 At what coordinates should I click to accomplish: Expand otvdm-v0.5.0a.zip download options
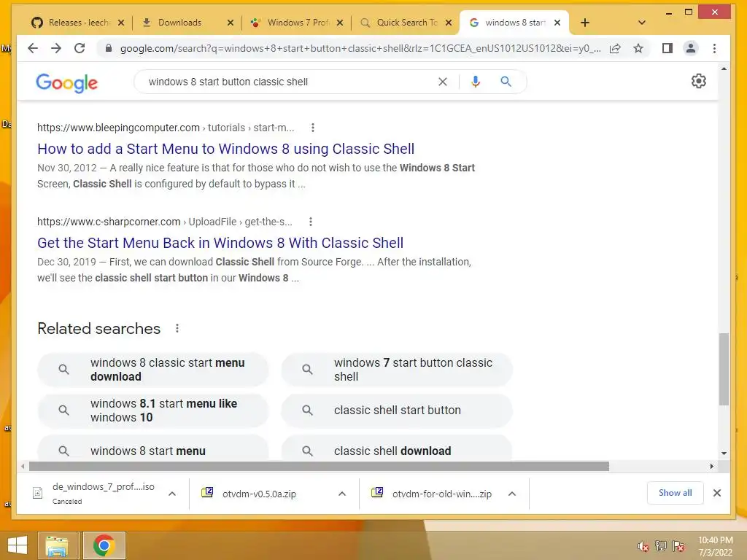(x=342, y=494)
